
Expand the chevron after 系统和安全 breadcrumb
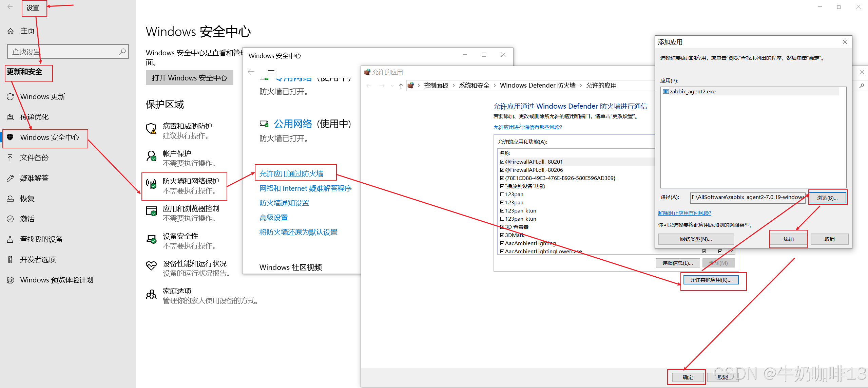pos(495,86)
